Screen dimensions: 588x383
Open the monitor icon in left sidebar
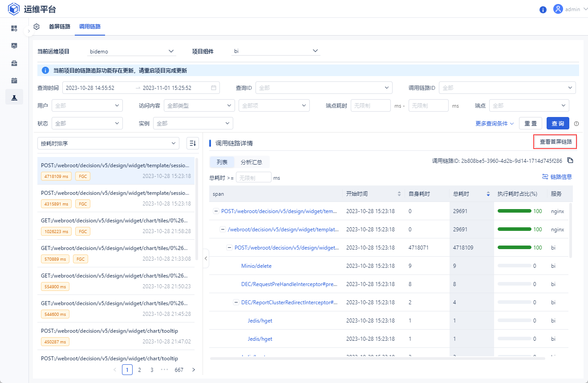14,46
